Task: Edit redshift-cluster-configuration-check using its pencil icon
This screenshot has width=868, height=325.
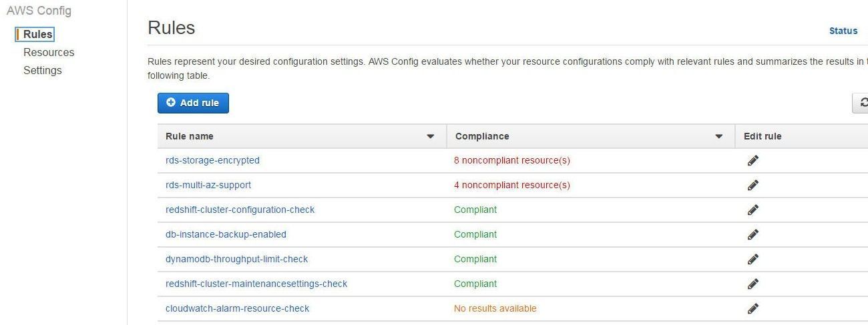Action: (753, 210)
